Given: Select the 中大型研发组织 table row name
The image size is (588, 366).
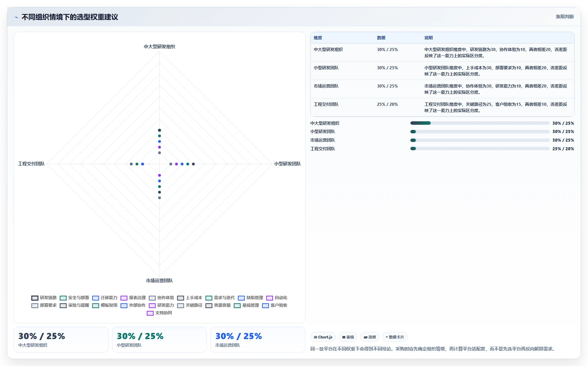Looking at the screenshot, I should [x=328, y=50].
